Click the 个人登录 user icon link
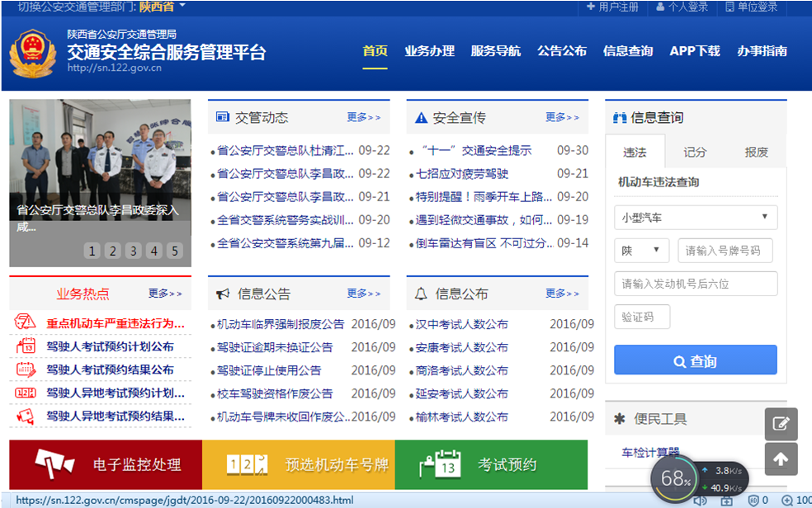 pos(682,7)
